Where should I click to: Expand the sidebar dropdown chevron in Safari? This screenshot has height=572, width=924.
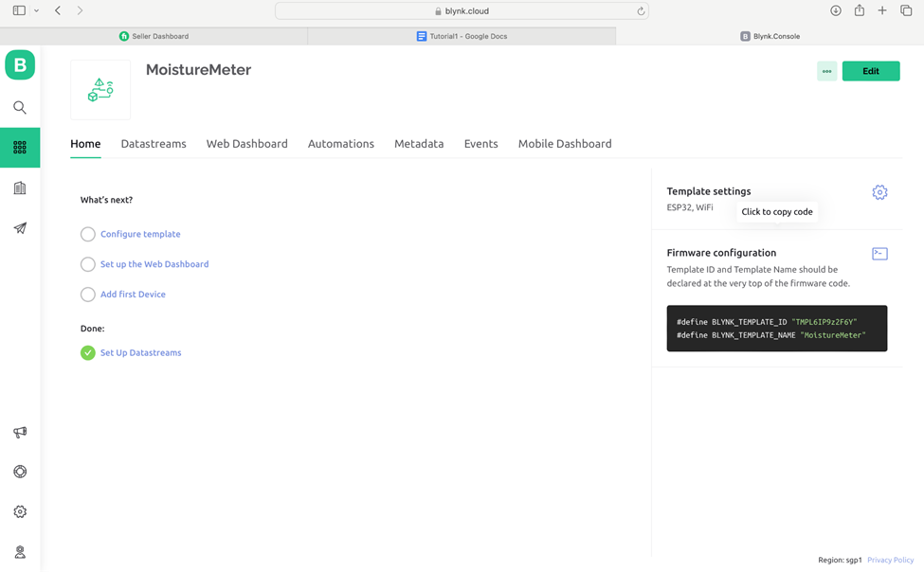point(37,10)
